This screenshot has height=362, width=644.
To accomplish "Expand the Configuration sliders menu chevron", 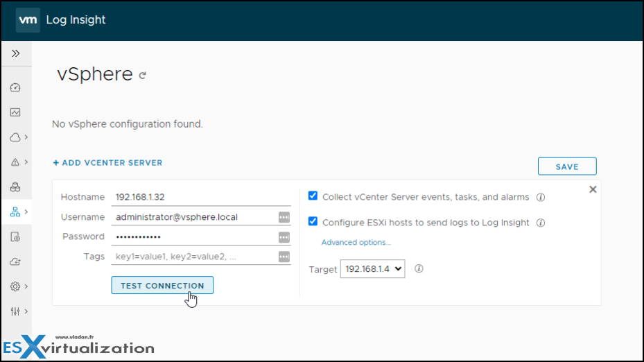I will point(26,311).
